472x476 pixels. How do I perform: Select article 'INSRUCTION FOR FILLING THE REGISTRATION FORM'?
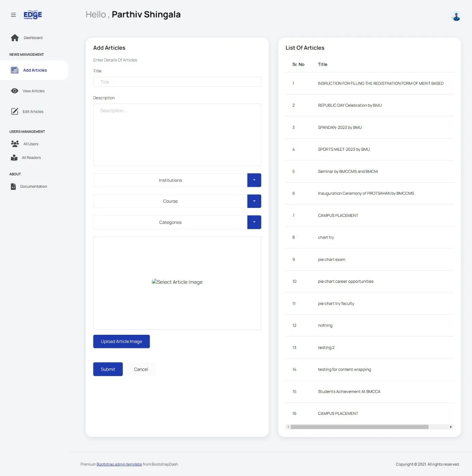(369, 83)
